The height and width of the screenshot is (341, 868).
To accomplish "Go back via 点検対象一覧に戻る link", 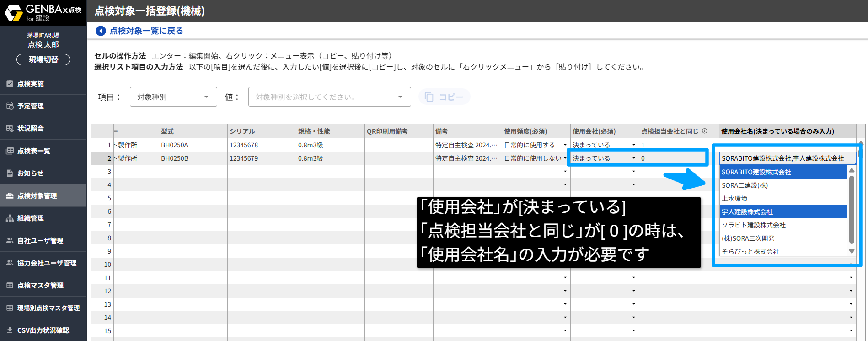I will [x=146, y=31].
